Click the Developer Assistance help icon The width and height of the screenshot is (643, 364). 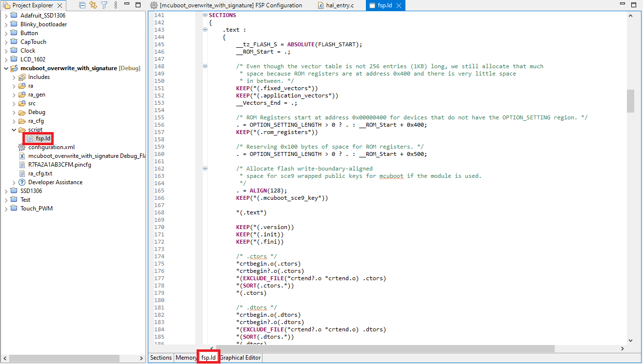coord(22,182)
